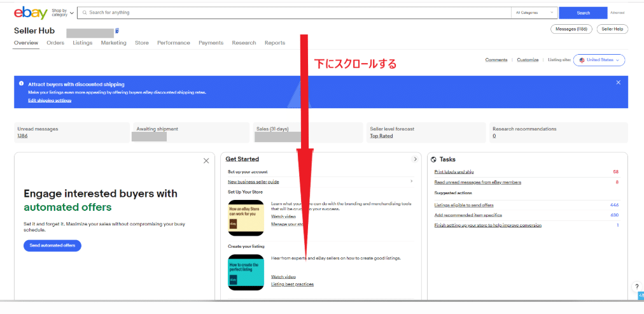Open the All Categories dropdown

coord(535,13)
